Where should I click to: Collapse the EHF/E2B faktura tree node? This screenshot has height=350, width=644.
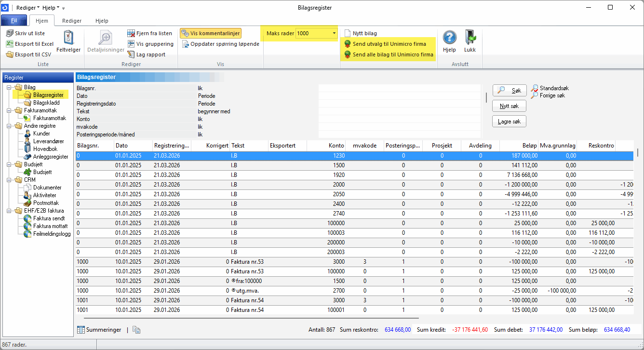tap(10, 211)
